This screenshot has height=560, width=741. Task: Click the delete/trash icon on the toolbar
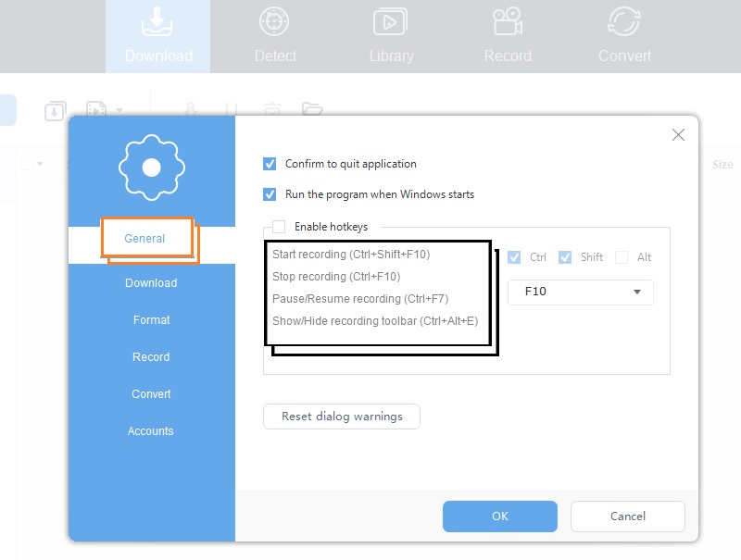271,109
